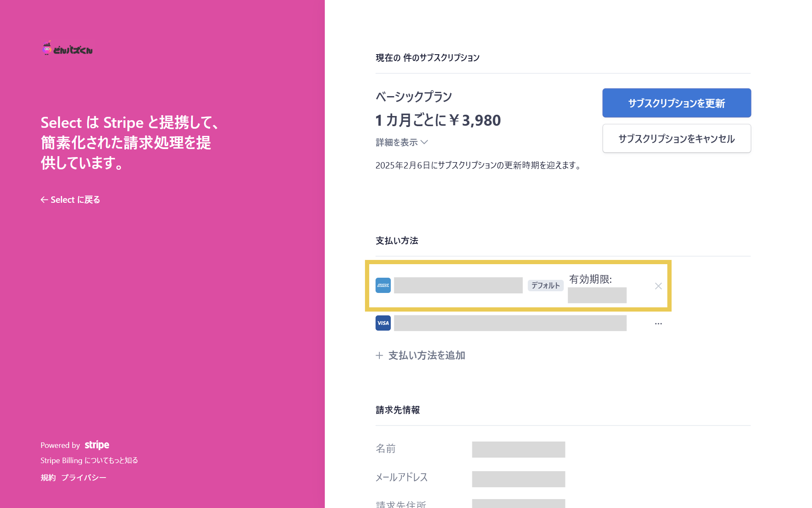This screenshot has width=812, height=508.
Task: Open Stripe Billing についてもっと知る link
Action: [x=89, y=461]
